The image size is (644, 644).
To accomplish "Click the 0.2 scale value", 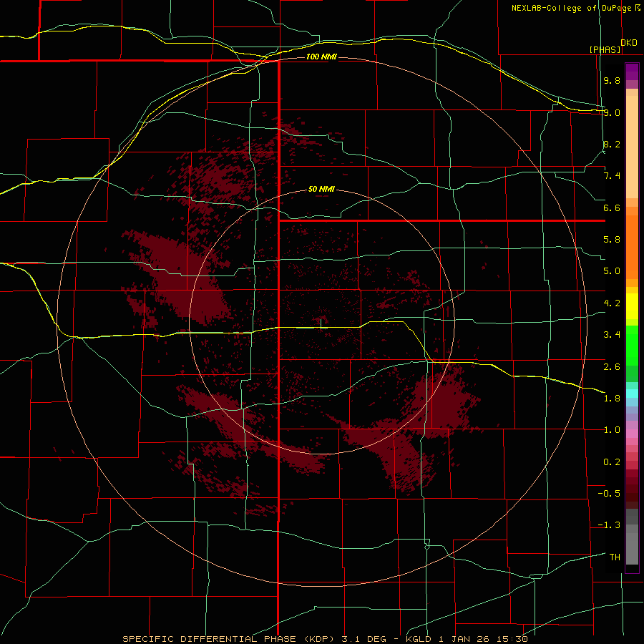I will point(612,462).
